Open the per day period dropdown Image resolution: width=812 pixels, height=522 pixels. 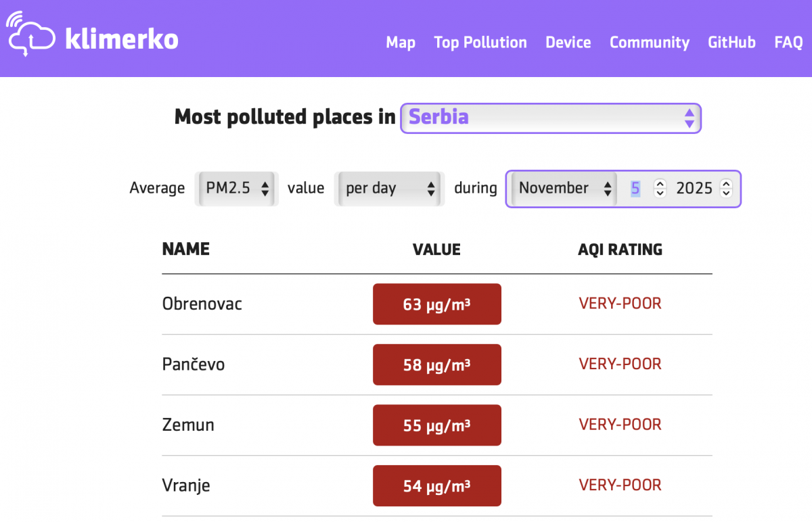pos(390,189)
